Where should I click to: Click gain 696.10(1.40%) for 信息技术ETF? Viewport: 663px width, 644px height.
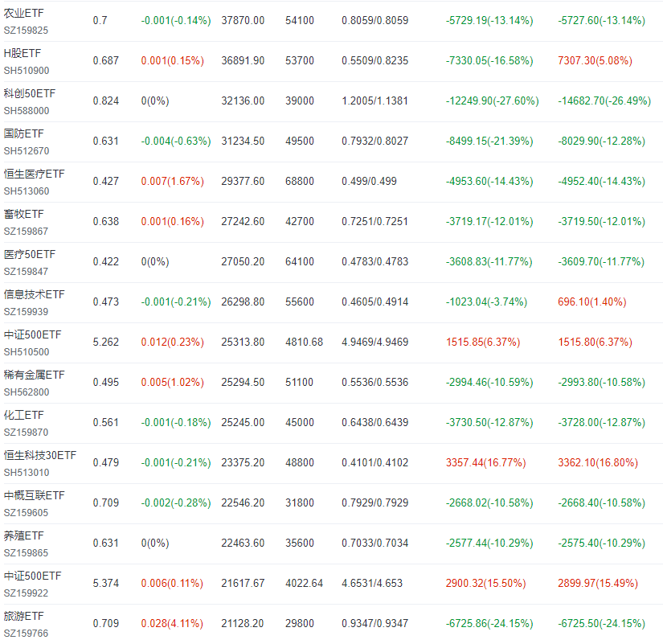(592, 301)
